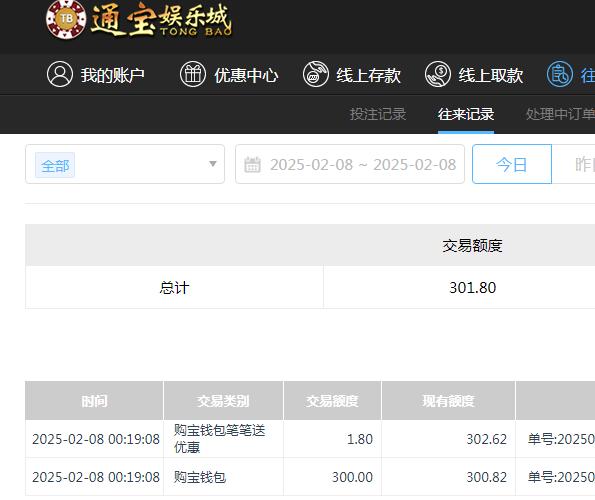Switch to 投注记录 tab
The image size is (595, 500).
click(x=378, y=114)
